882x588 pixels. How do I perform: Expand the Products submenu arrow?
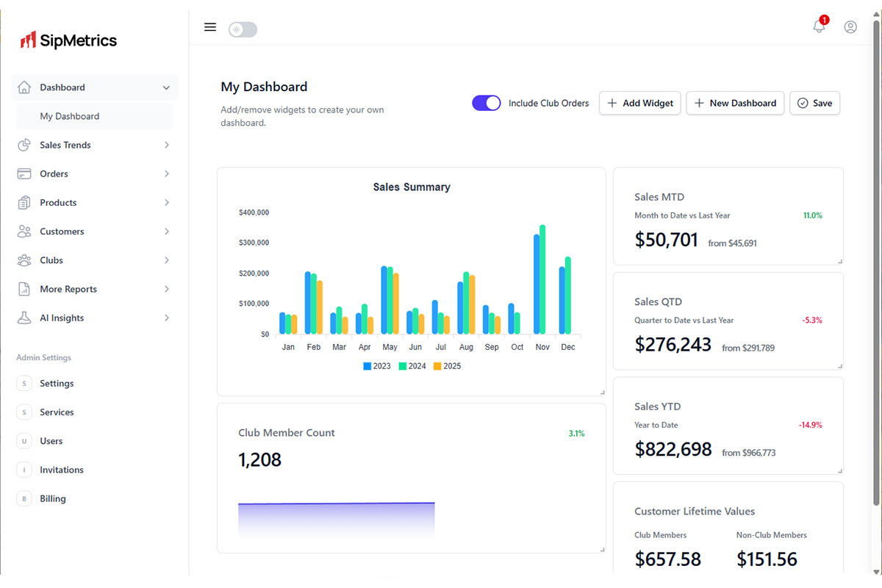tap(167, 203)
